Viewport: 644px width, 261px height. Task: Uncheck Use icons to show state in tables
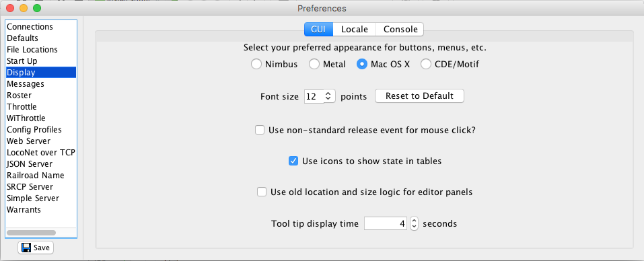[293, 161]
